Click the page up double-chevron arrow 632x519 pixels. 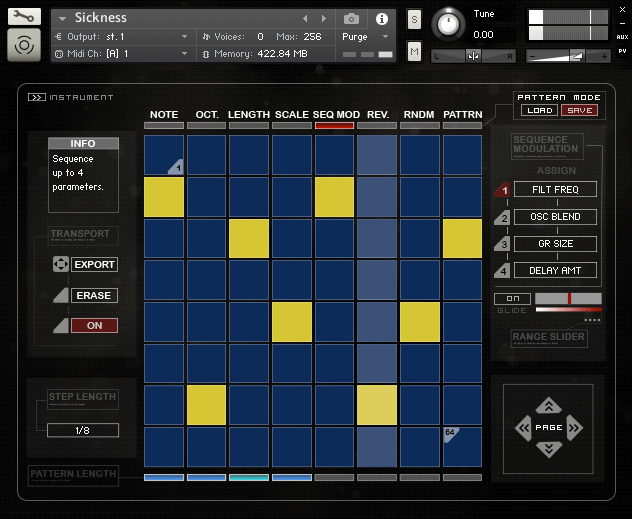[547, 405]
